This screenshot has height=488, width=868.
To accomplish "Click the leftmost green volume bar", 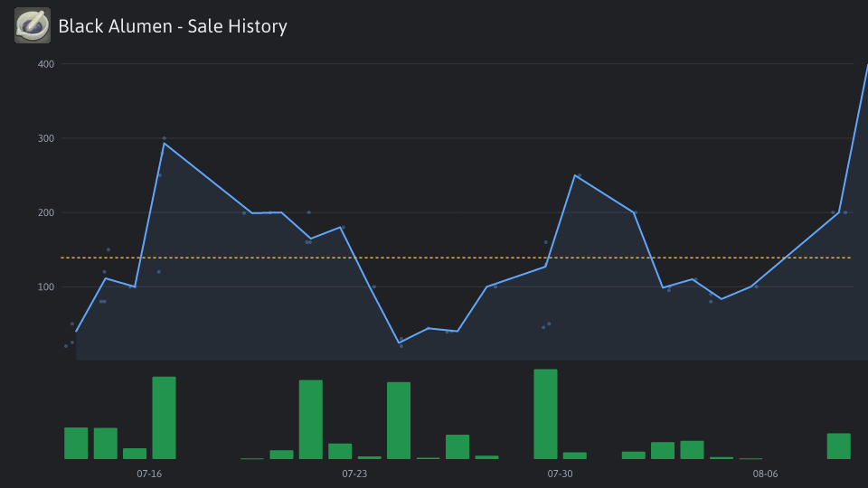I will (x=76, y=443).
